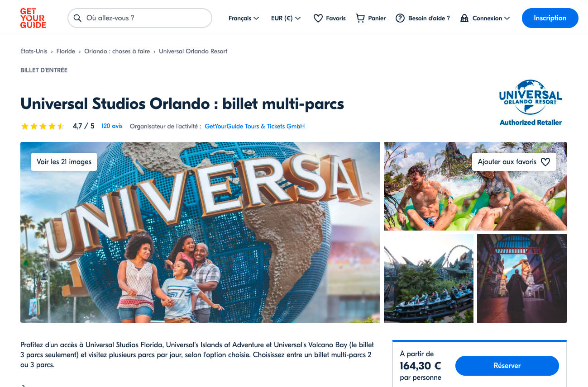Viewport: 588px width, 387px height.
Task: Click the Connexion user icon
Action: click(464, 18)
